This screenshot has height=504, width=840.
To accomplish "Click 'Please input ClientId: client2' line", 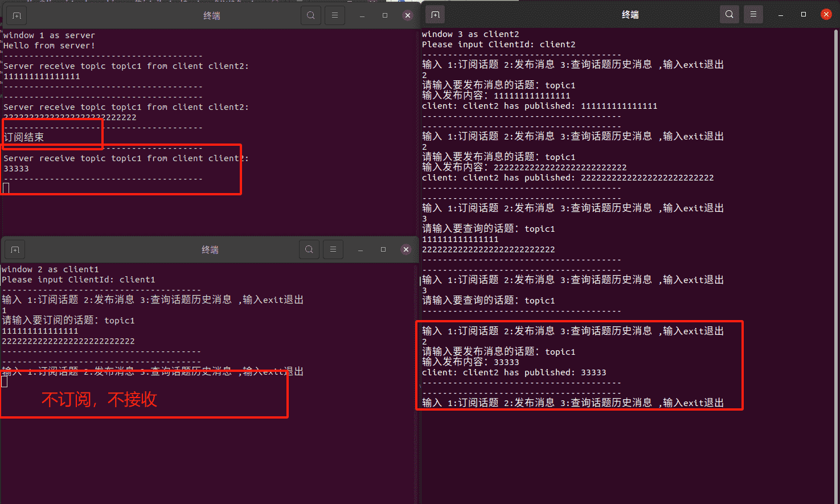I will 499,44.
